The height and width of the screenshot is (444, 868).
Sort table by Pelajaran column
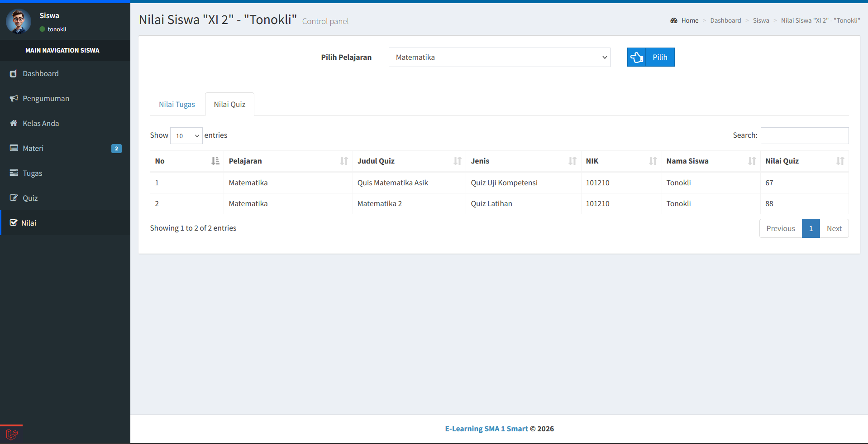pos(288,161)
